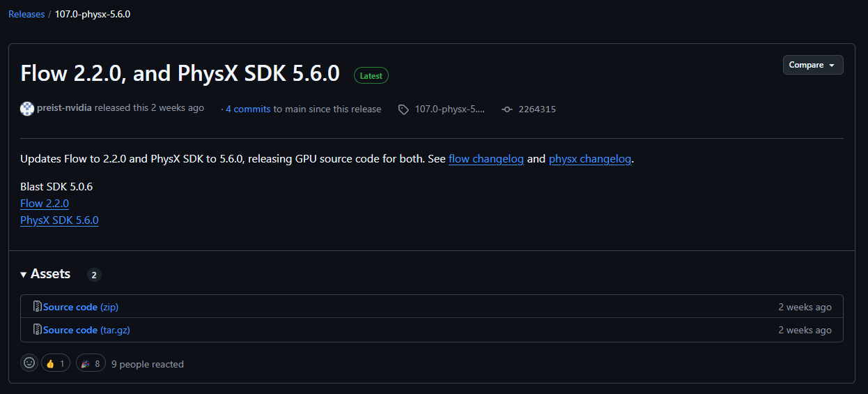Image resolution: width=868 pixels, height=394 pixels.
Task: Follow the Flow 2.2.0 link
Action: 45,204
